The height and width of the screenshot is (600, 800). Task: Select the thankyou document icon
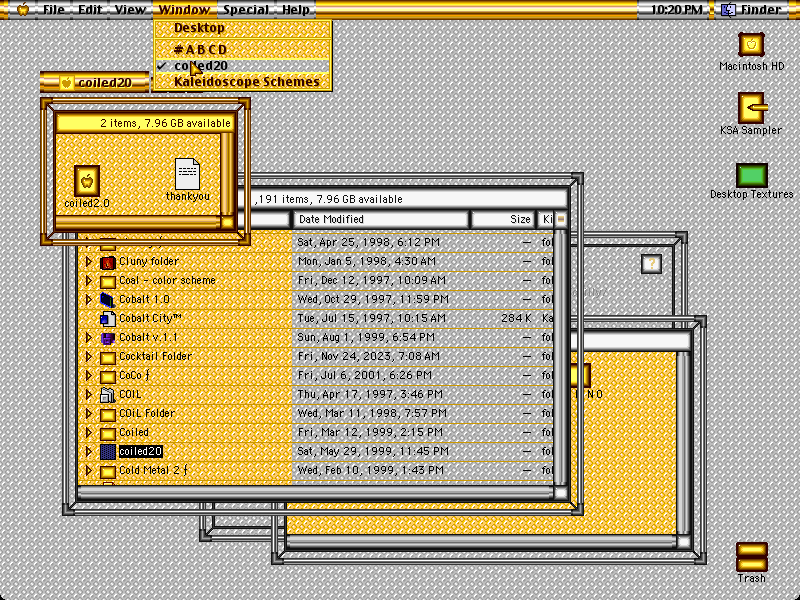[x=187, y=174]
